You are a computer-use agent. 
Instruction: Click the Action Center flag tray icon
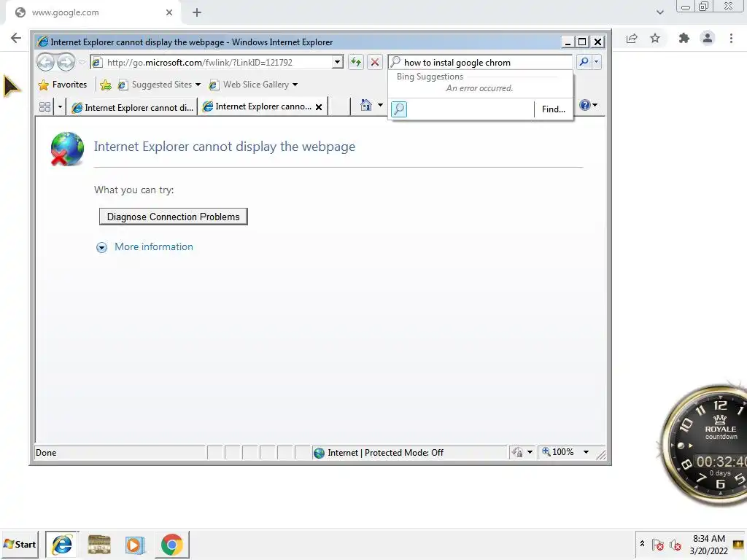(x=657, y=545)
